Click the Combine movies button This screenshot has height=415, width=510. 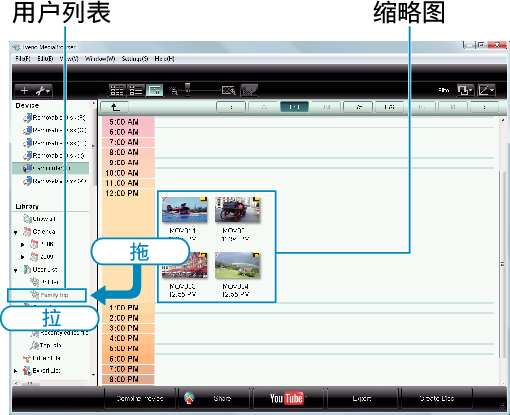click(140, 398)
